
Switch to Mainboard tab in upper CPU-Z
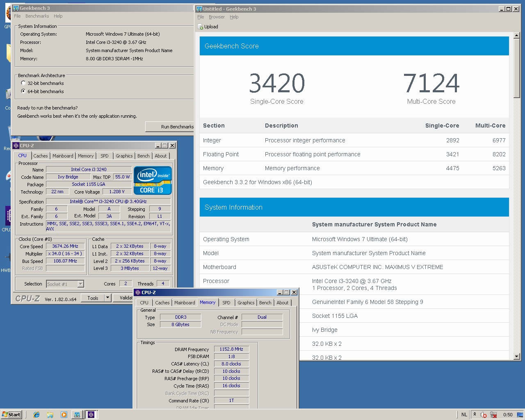point(63,156)
